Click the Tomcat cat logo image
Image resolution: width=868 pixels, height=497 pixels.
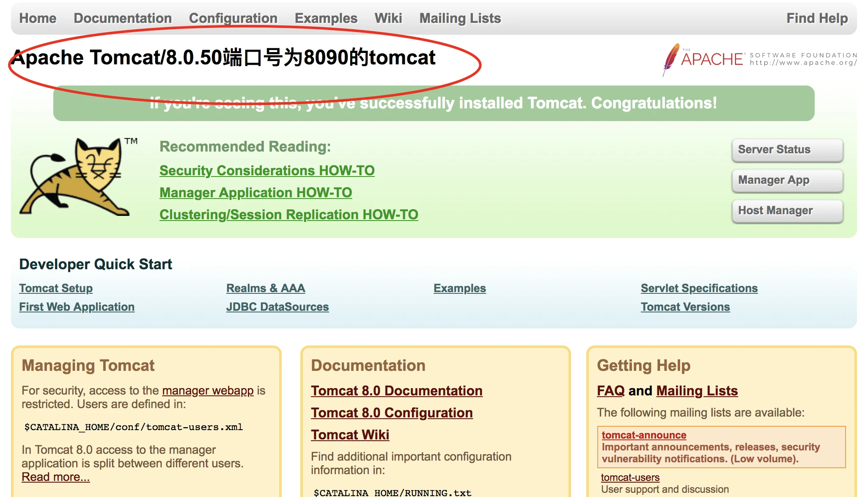click(78, 177)
